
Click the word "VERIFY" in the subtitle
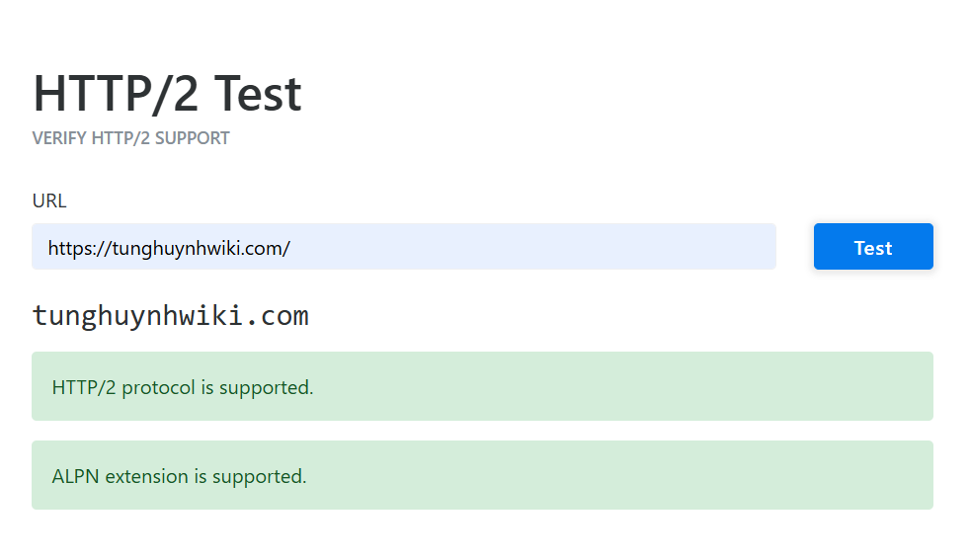59,138
